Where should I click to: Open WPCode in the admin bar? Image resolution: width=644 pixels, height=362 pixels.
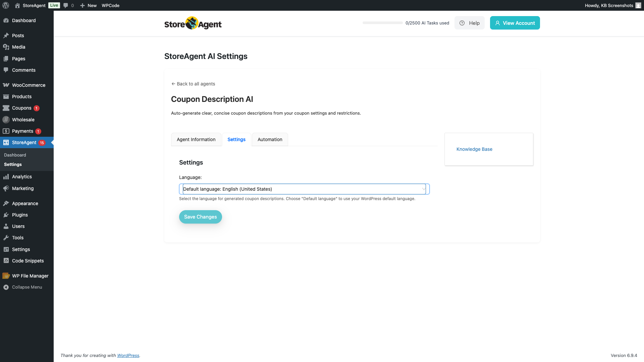(111, 5)
